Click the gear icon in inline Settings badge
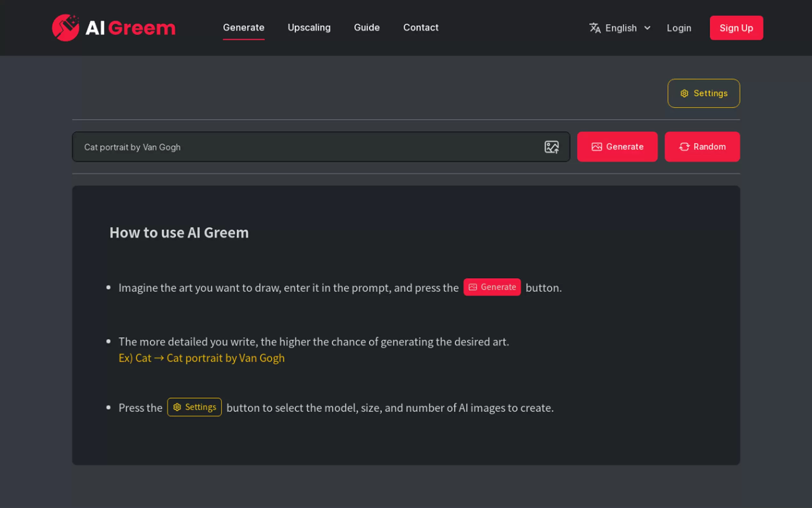812x508 pixels. (177, 407)
